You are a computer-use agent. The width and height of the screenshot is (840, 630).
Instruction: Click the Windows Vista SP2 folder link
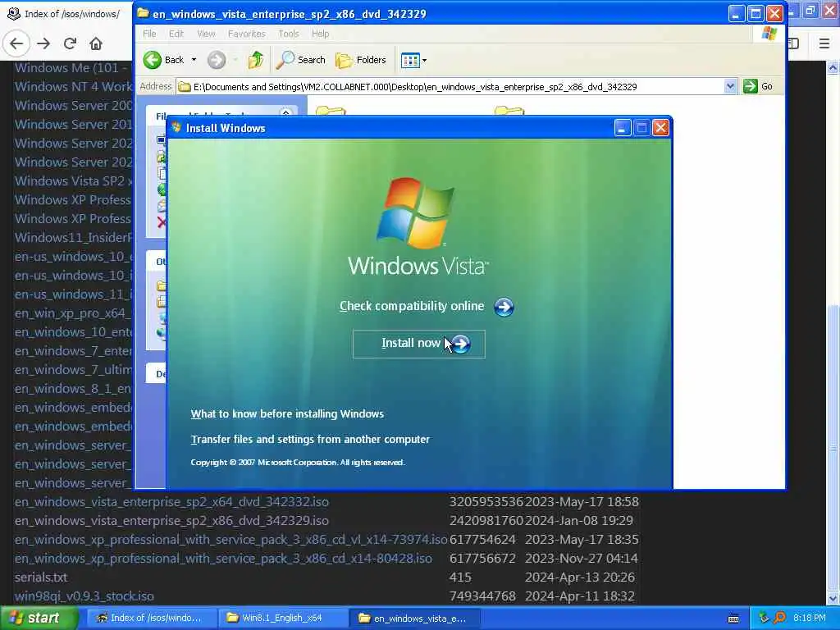click(x=73, y=181)
